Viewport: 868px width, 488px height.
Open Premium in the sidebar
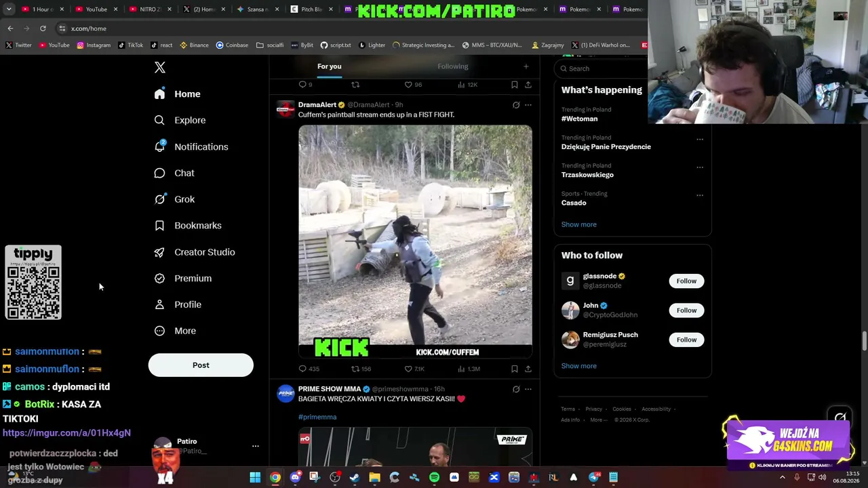click(x=182, y=279)
